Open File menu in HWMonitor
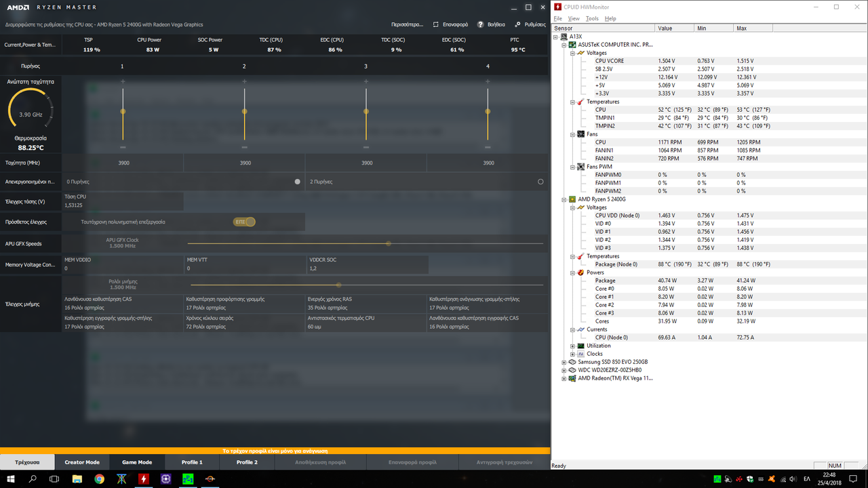The image size is (868, 488). click(x=558, y=18)
